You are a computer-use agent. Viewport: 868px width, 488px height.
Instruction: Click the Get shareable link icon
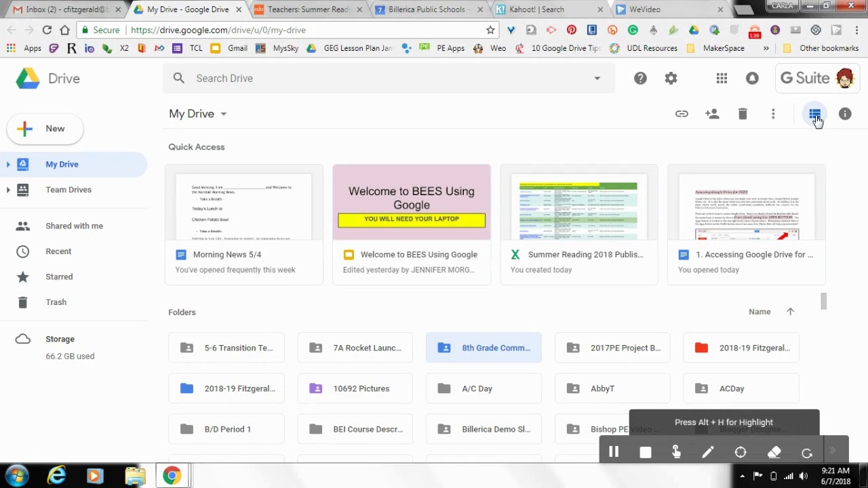682,114
